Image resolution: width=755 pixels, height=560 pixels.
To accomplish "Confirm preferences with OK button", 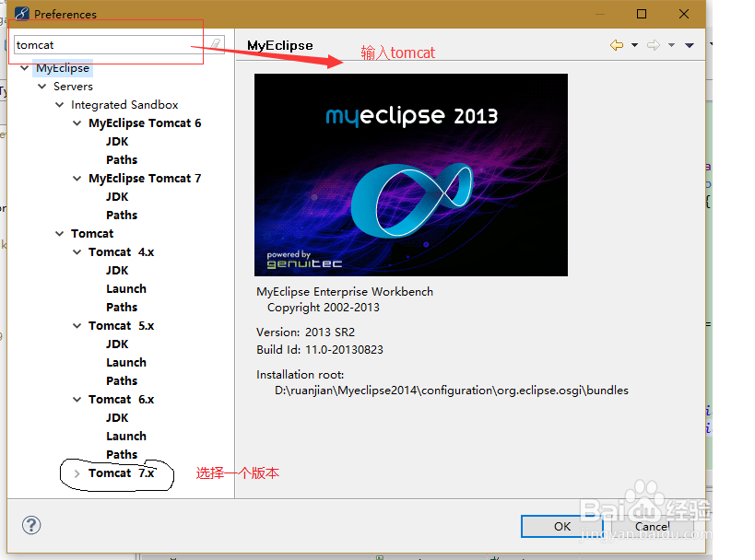I will coord(562,526).
